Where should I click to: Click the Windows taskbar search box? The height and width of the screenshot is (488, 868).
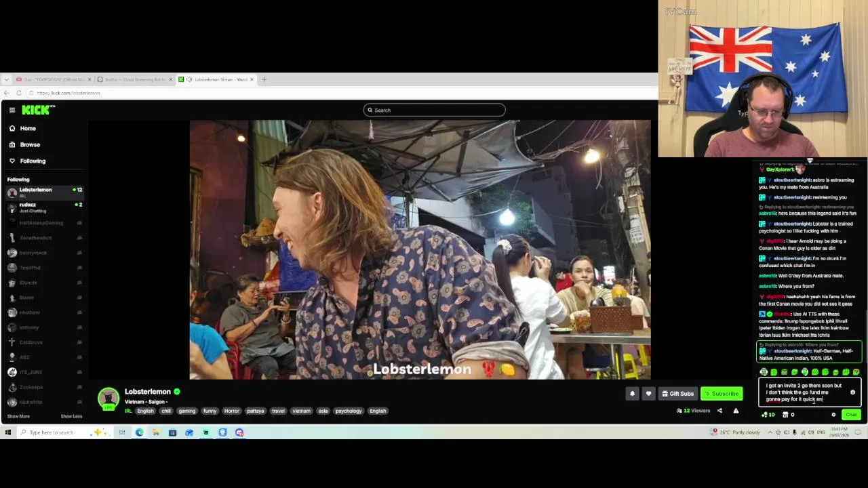click(64, 432)
